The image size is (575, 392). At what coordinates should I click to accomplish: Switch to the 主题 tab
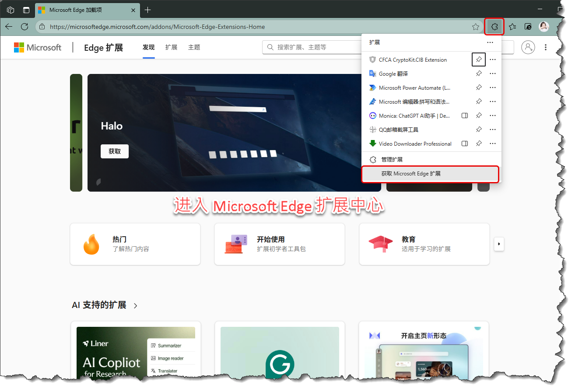pyautogui.click(x=194, y=47)
